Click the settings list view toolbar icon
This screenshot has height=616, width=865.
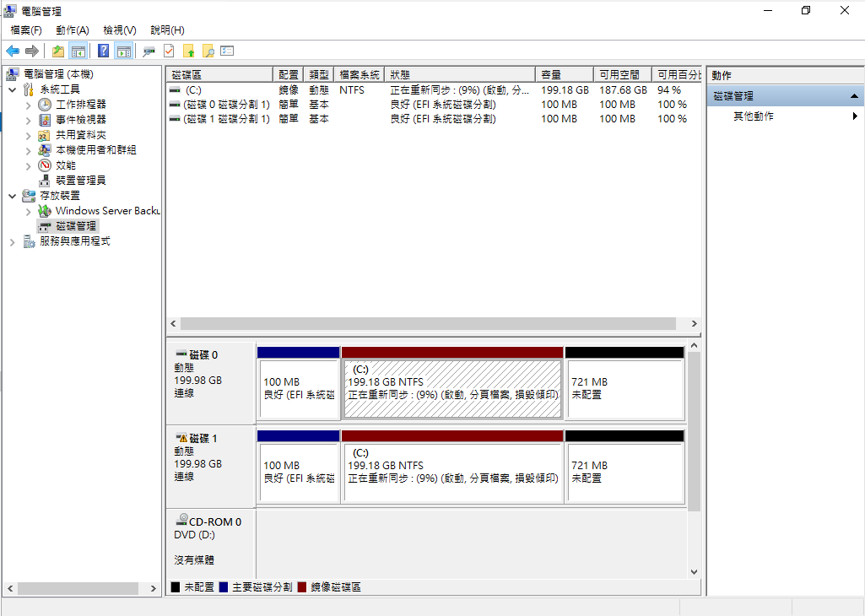click(227, 51)
